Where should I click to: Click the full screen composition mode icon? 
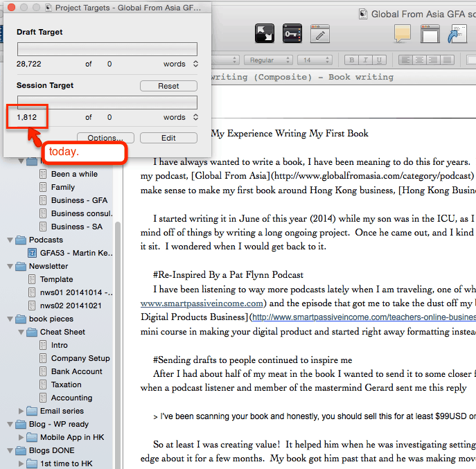coord(265,33)
